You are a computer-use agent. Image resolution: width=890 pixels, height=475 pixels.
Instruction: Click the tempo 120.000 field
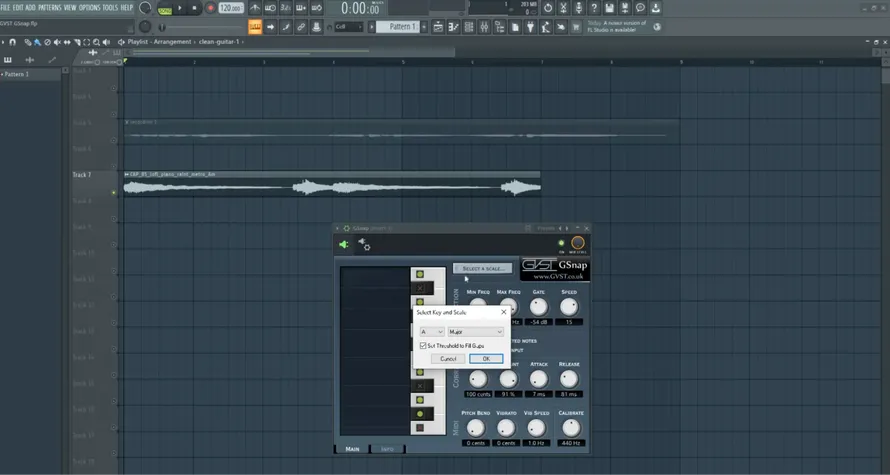click(x=232, y=8)
